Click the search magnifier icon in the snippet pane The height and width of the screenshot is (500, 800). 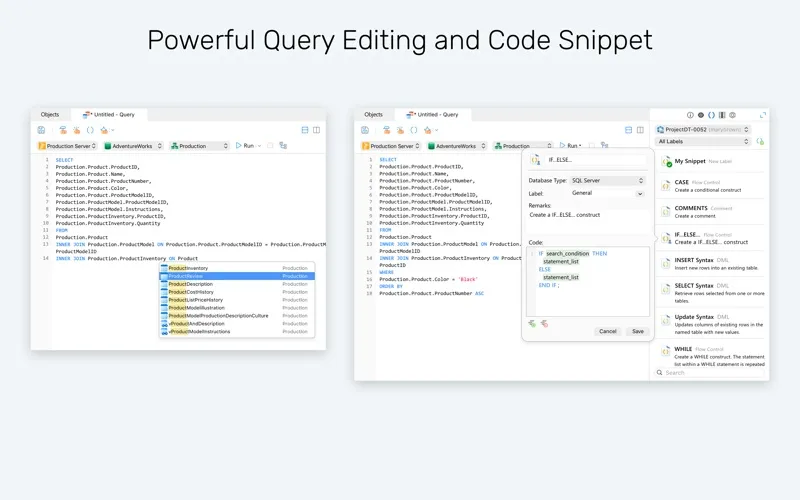[x=660, y=372]
